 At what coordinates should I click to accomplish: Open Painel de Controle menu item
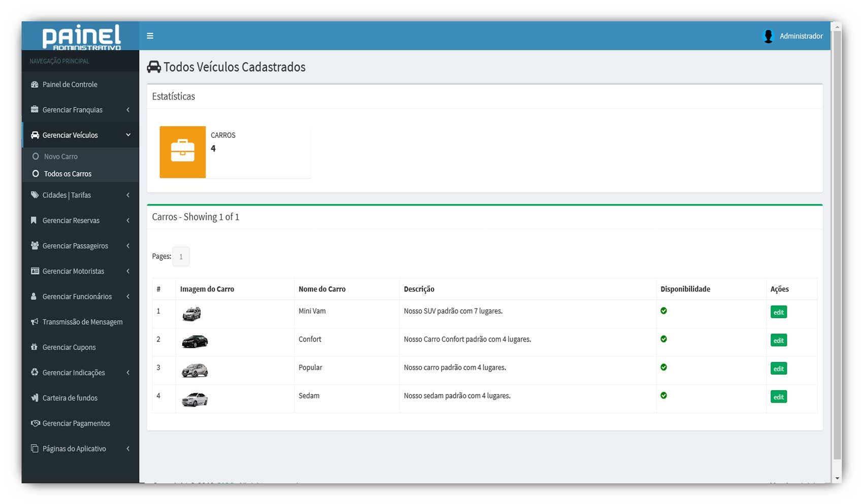point(80,84)
